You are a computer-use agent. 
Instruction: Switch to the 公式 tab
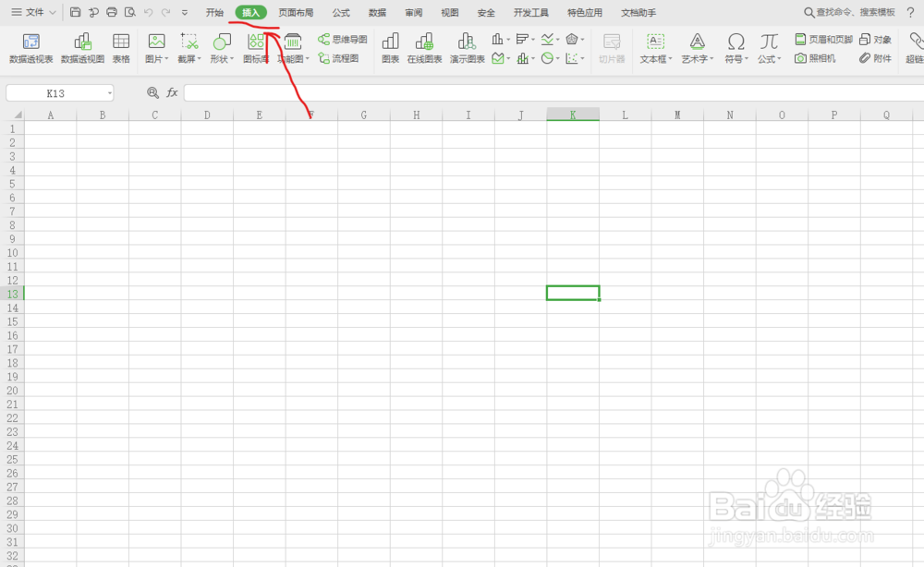point(341,12)
